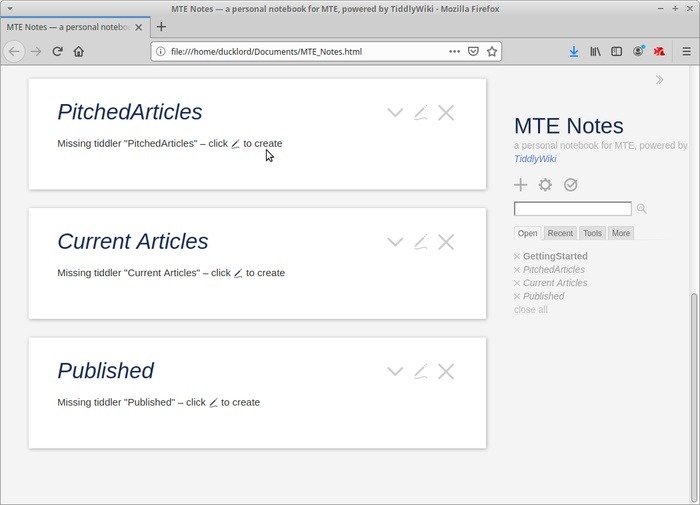Open advanced search magnifier icon
This screenshot has height=505, width=700.
tap(642, 209)
